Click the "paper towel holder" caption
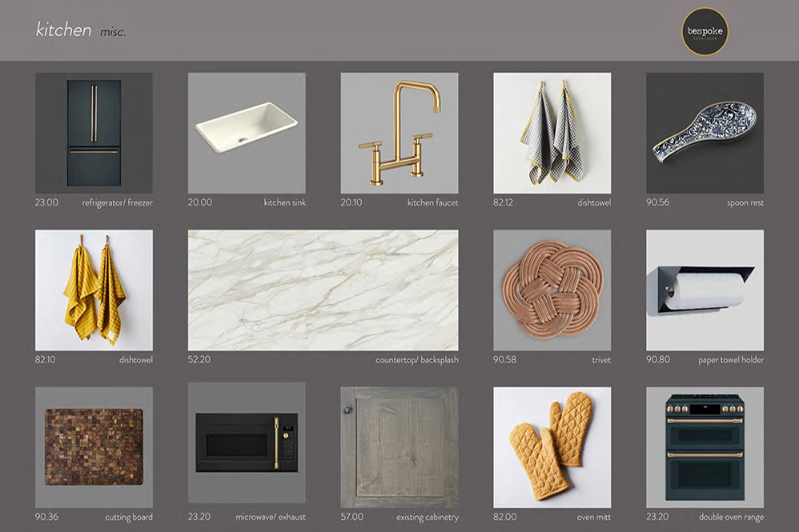 coord(730,360)
